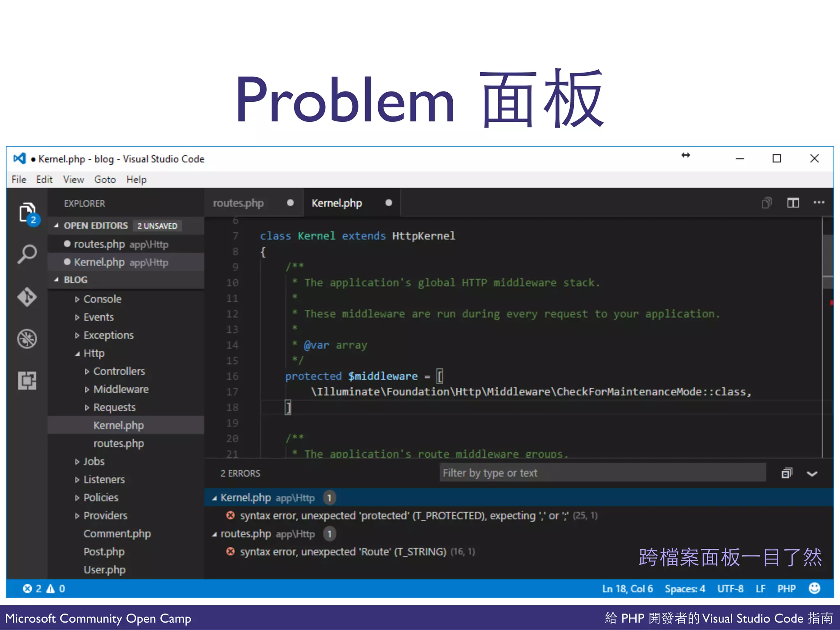Collapse all entries in Problems panel

[x=787, y=473]
